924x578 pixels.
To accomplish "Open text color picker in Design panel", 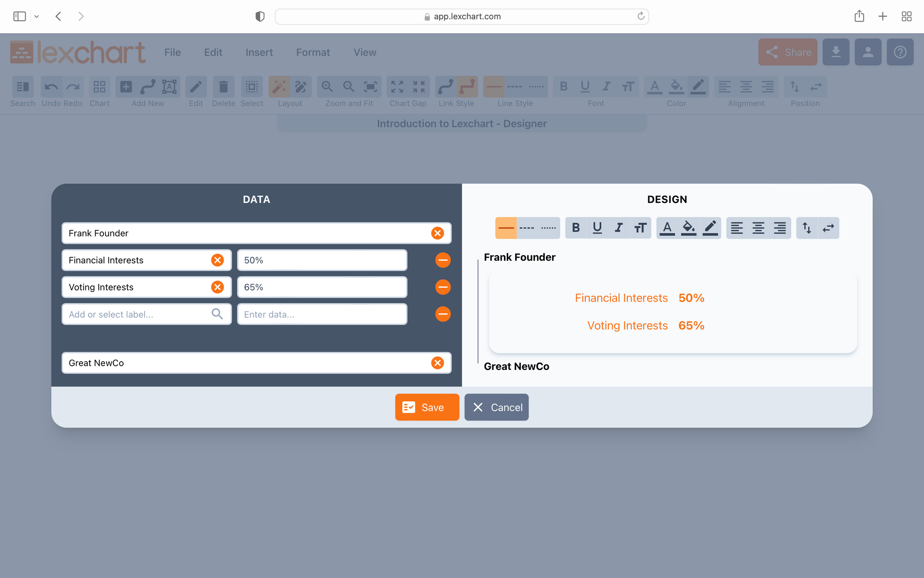I will pyautogui.click(x=667, y=228).
